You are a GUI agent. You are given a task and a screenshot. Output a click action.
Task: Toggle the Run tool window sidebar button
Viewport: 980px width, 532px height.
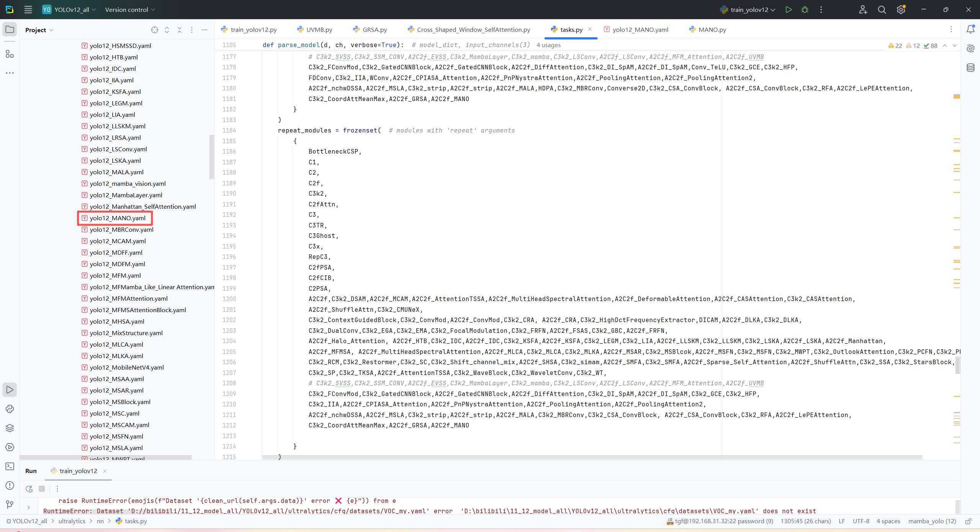[10, 390]
